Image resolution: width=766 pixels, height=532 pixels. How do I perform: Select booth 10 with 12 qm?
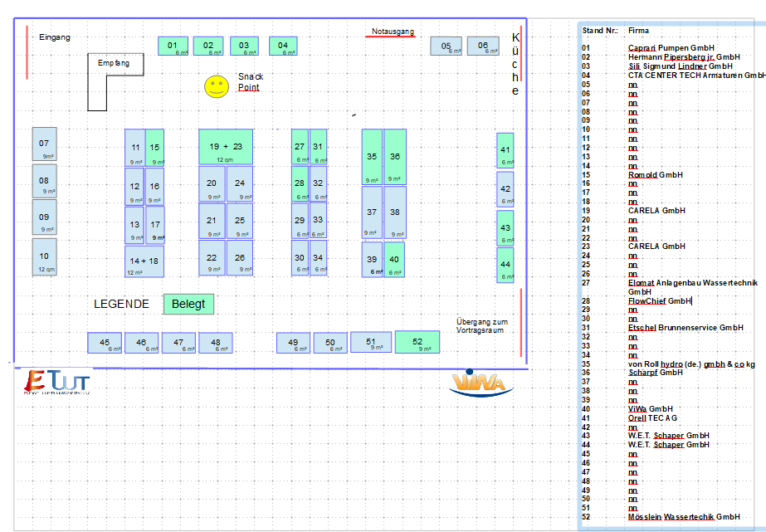[x=45, y=256]
